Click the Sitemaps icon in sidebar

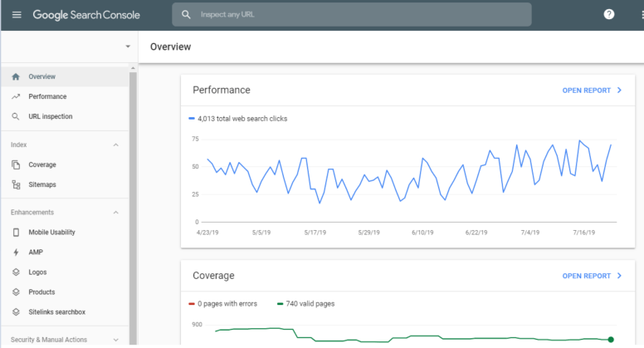tap(16, 184)
